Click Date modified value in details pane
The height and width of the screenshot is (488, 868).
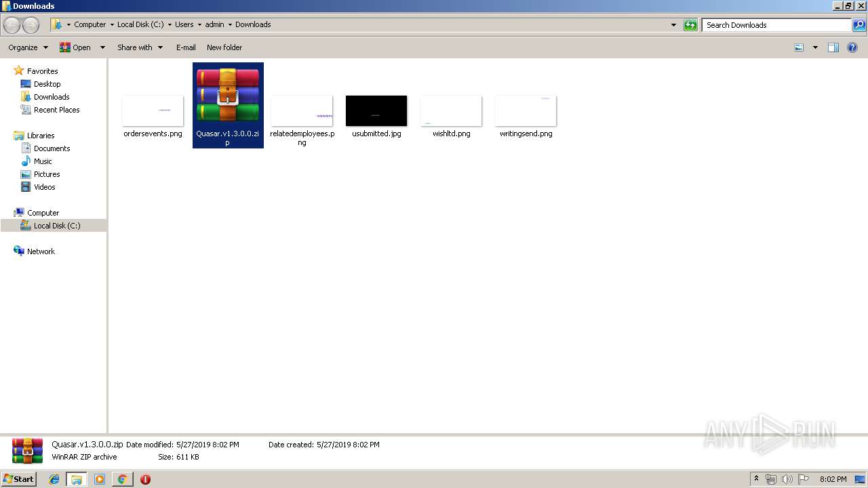[x=208, y=445]
